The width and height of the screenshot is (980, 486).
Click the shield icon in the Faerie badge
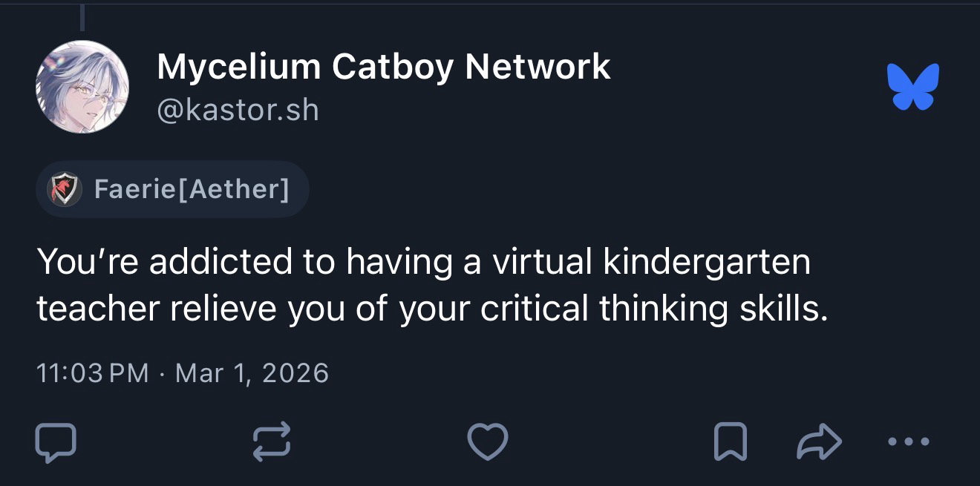click(65, 189)
